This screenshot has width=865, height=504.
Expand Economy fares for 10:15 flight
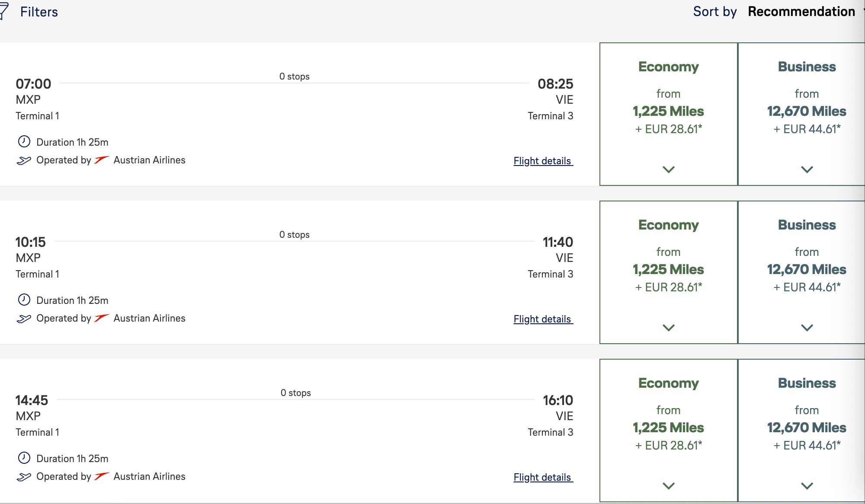(x=669, y=328)
